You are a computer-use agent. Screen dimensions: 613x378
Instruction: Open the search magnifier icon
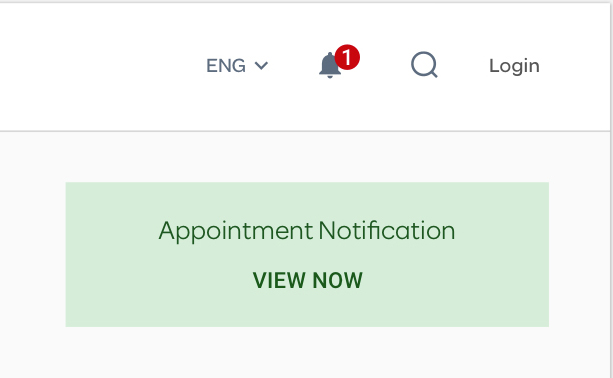tap(424, 65)
